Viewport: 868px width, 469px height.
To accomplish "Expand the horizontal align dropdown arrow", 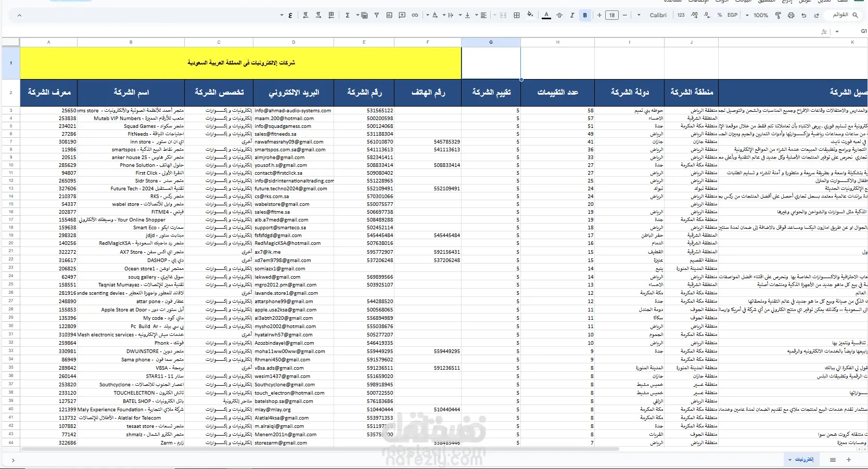I will 477,15.
